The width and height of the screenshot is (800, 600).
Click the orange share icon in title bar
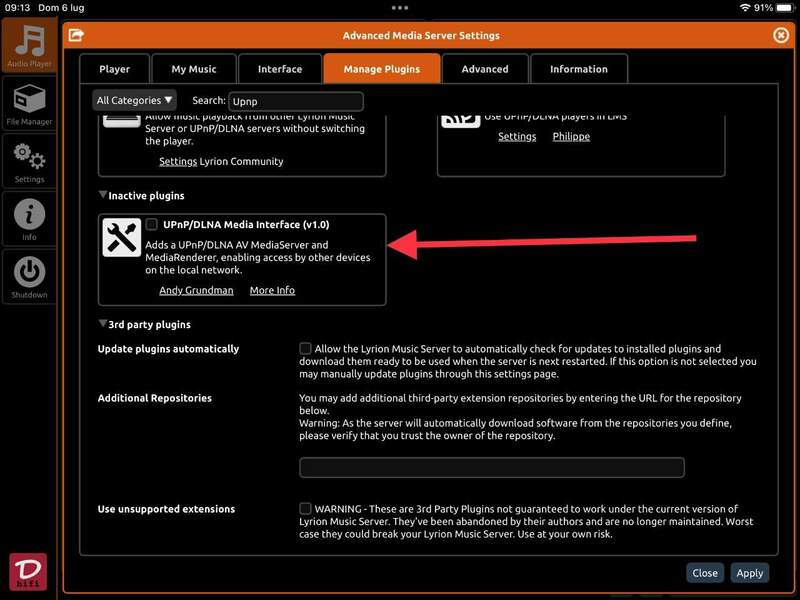(76, 35)
